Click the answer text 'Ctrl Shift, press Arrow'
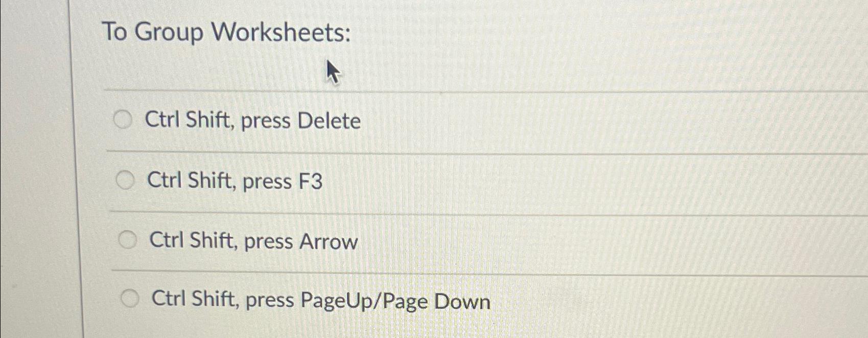 tap(252, 241)
